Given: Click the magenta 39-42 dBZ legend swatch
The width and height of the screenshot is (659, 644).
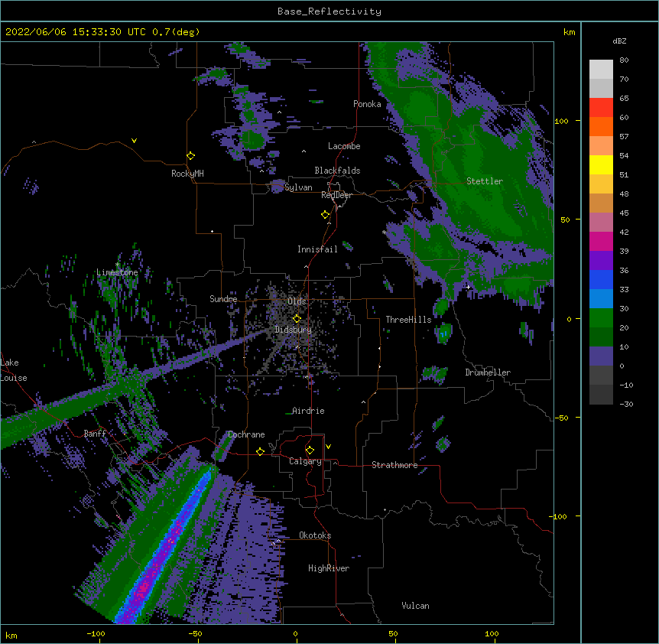Looking at the screenshot, I should pos(601,241).
